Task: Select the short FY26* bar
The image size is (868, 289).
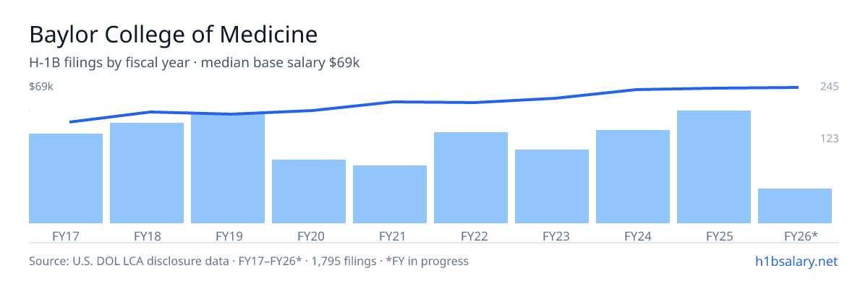Action: (x=795, y=206)
